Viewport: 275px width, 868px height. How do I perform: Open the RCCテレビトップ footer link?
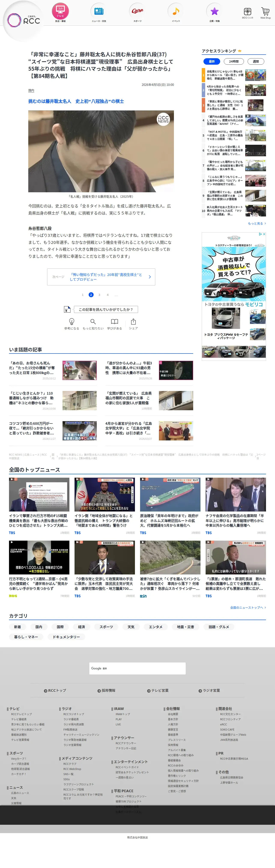tap(22, 714)
